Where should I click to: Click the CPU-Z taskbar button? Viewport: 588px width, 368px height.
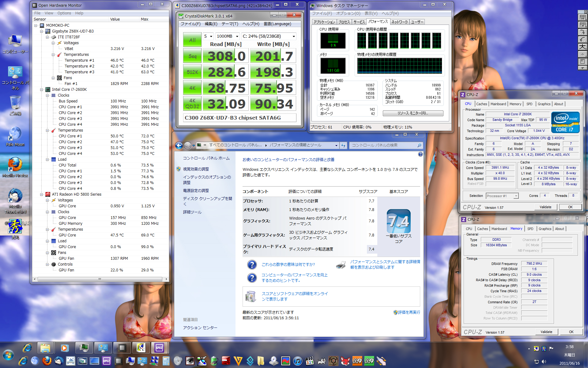click(x=159, y=348)
